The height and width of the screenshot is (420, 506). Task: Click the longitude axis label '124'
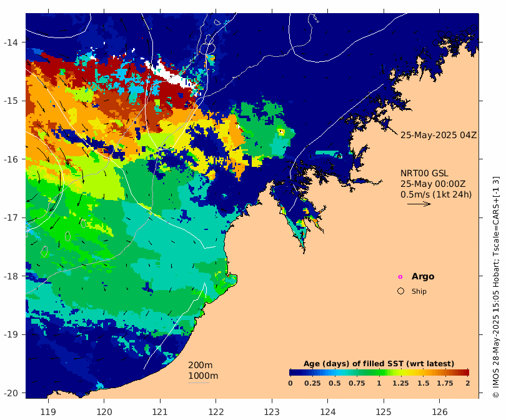coord(328,412)
